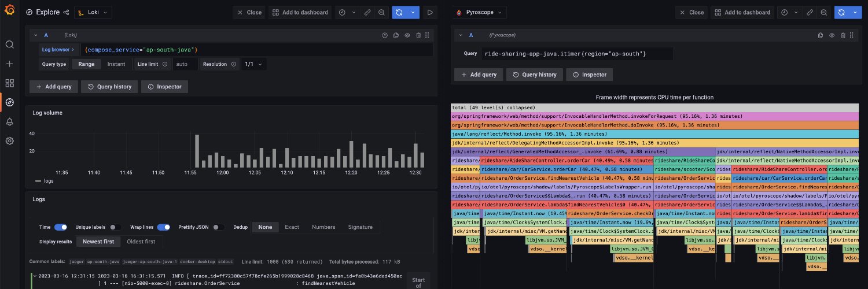Open the Resolution 1/1 dropdown

point(253,64)
